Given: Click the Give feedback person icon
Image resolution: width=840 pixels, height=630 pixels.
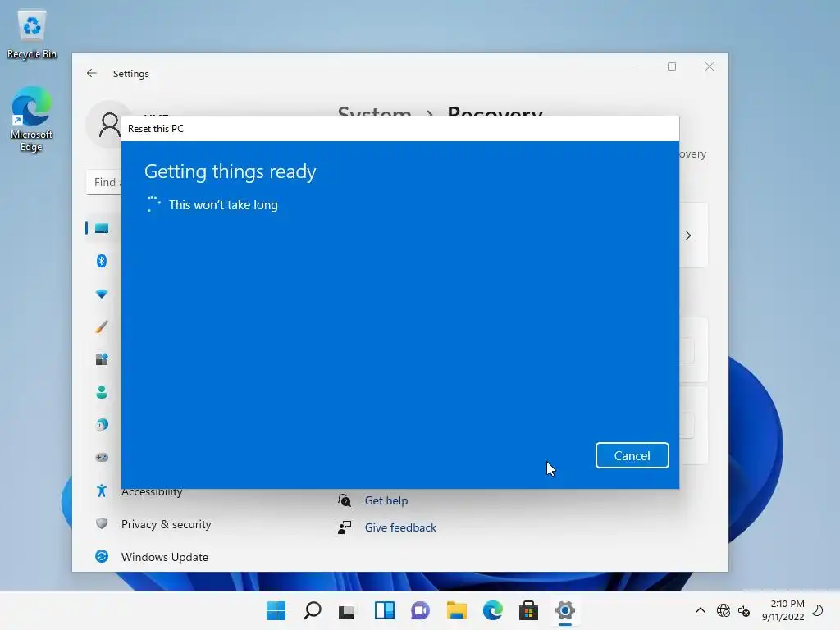Looking at the screenshot, I should [345, 527].
